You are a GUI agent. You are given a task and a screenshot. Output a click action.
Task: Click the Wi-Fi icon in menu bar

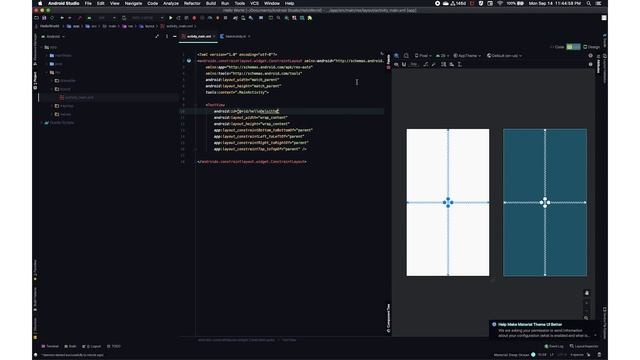point(500,3)
